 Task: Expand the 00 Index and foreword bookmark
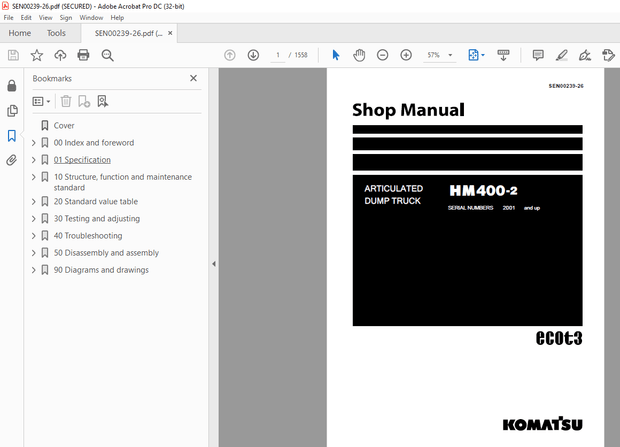(34, 143)
